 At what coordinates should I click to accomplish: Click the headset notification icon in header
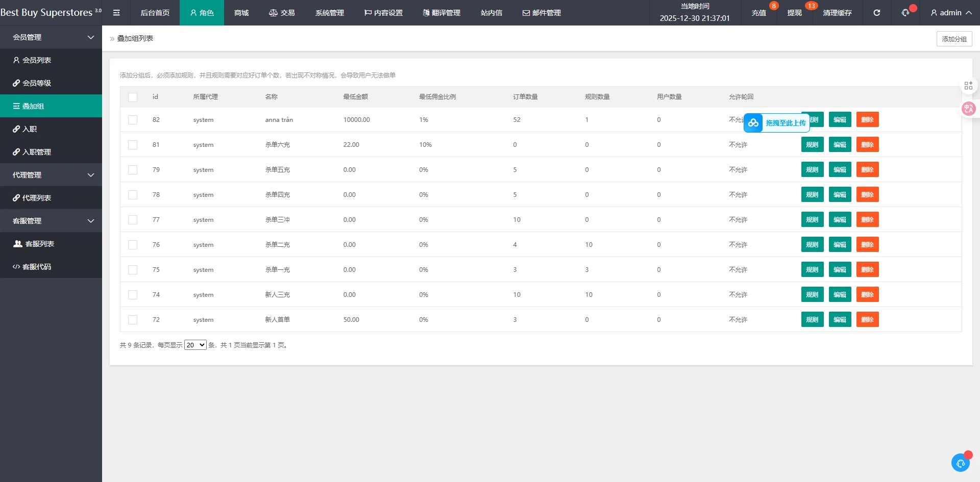point(905,13)
